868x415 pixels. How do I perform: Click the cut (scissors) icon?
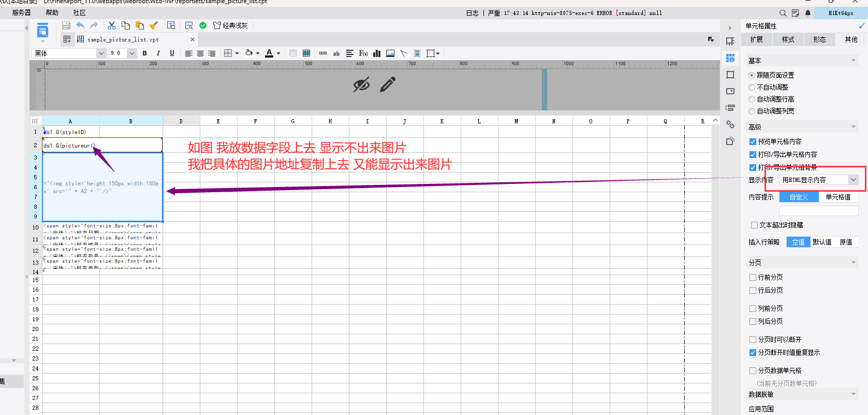[x=112, y=25]
